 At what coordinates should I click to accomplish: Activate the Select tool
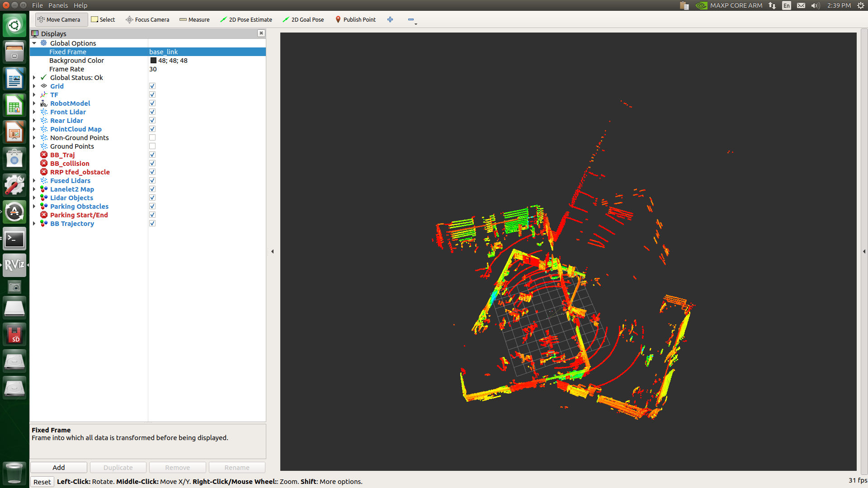click(x=103, y=19)
